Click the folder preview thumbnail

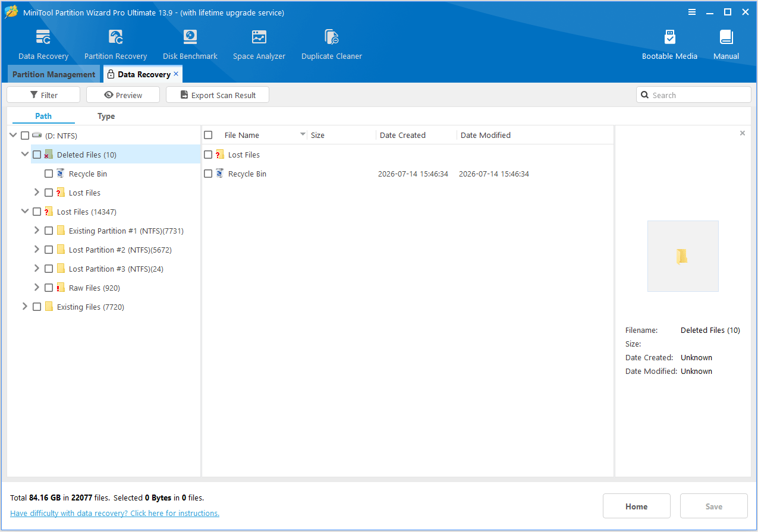click(x=682, y=256)
